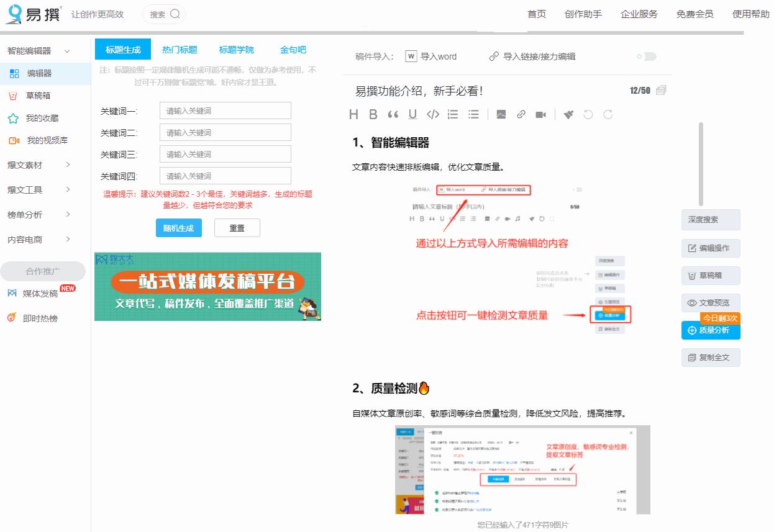This screenshot has height=532, width=774.
Task: Switch to the 金句吧 tab
Action: pos(293,50)
